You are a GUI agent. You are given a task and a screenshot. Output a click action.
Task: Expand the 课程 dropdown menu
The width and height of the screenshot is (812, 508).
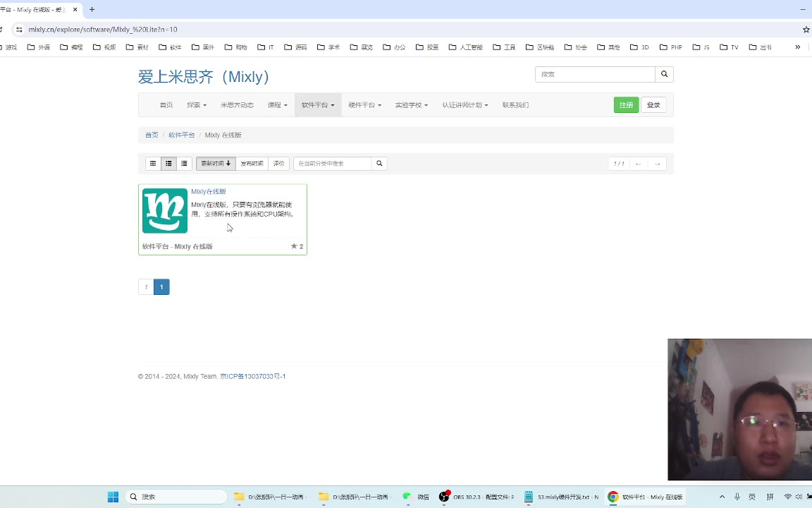click(x=278, y=104)
